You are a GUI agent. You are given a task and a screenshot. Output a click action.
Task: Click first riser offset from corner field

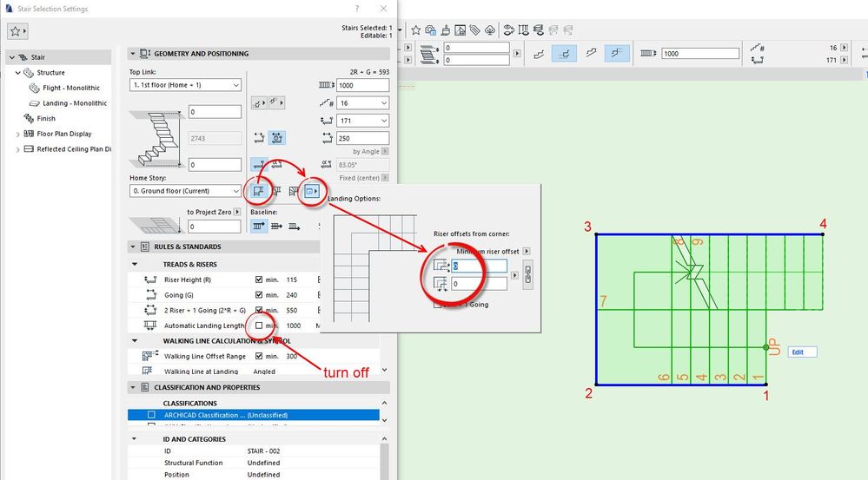(479, 266)
